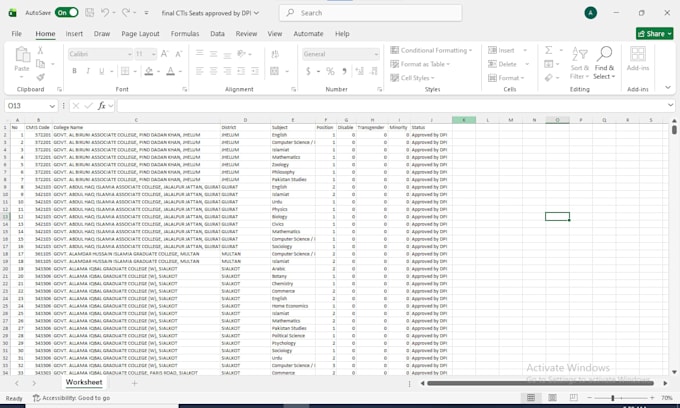Click the Format Painter brush icon

[40, 77]
